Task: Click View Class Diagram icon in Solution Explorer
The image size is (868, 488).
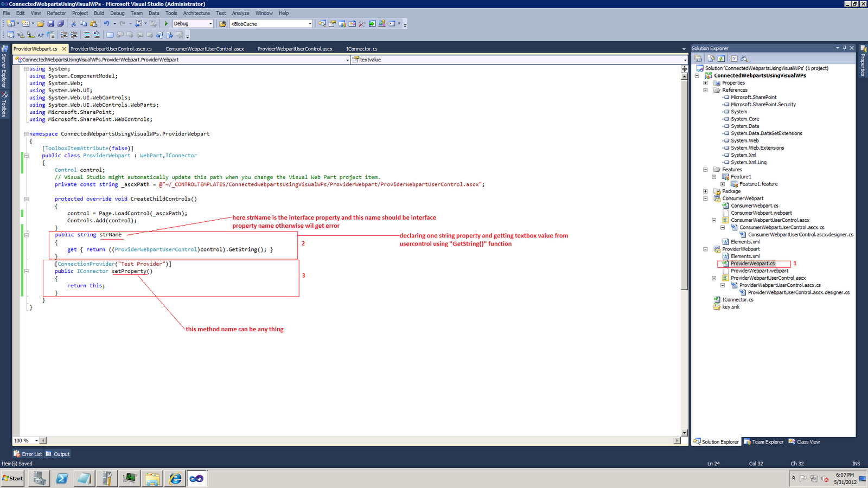Action: pos(744,59)
